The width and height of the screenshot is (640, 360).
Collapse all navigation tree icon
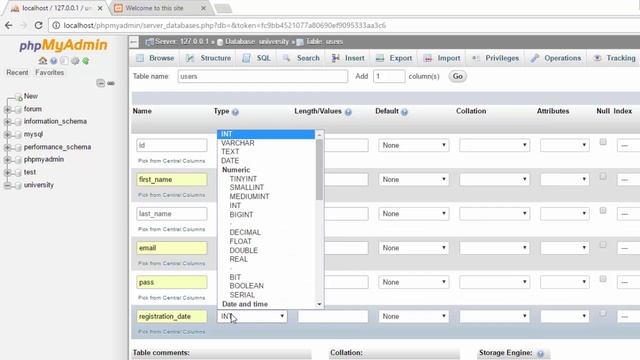100,83
